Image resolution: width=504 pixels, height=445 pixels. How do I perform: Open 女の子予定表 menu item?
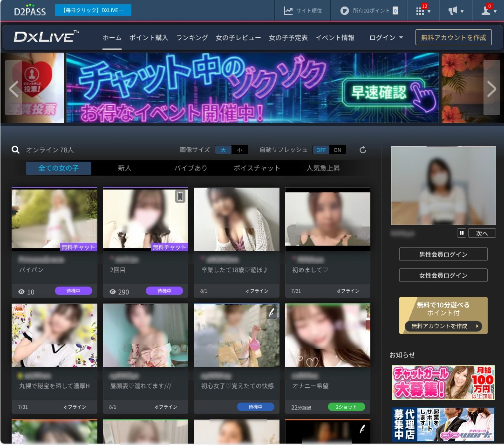tap(288, 38)
